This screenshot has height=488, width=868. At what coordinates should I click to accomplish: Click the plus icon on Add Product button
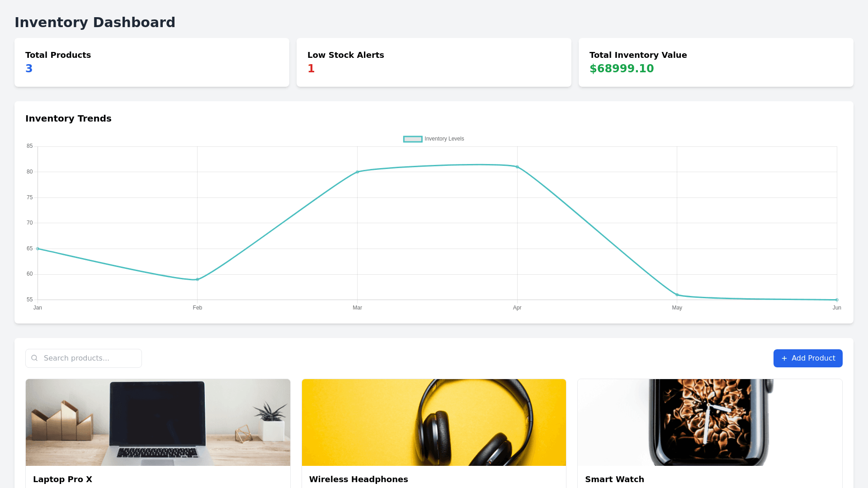(784, 358)
